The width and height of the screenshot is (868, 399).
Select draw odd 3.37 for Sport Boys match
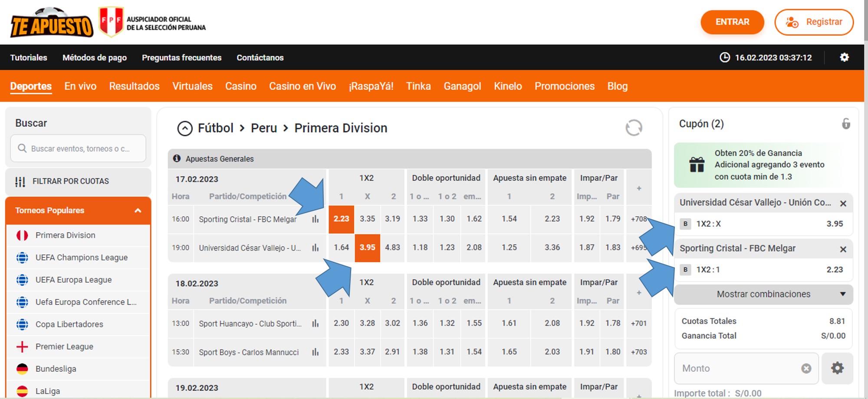coord(368,352)
